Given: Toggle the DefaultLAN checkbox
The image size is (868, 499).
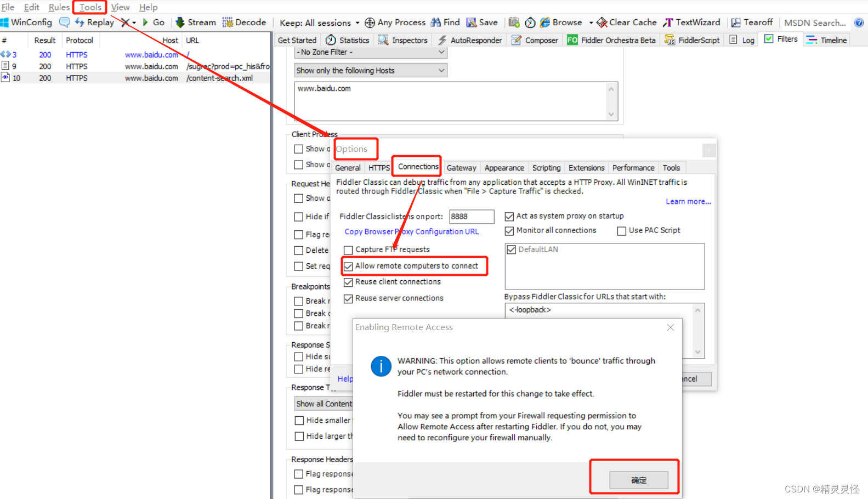Looking at the screenshot, I should point(512,250).
